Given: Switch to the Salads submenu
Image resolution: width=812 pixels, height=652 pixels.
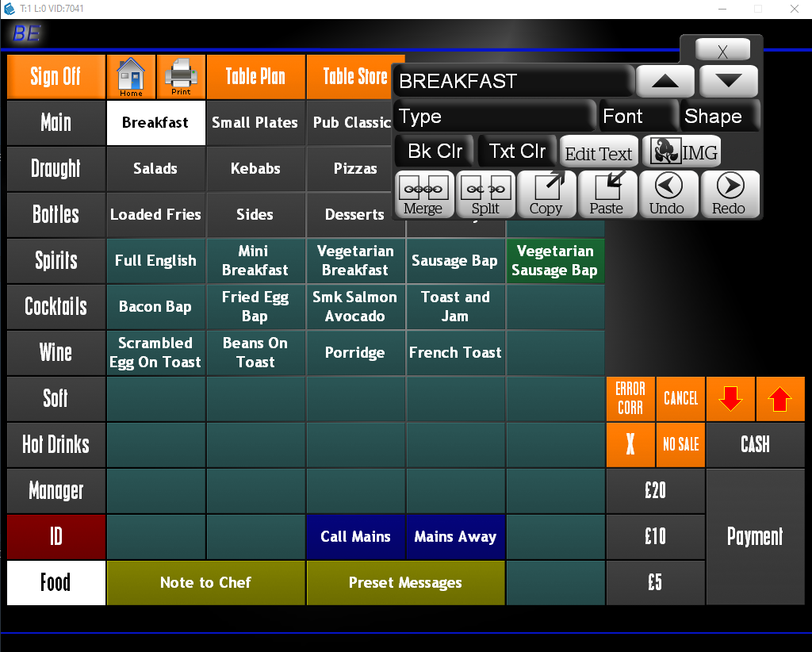Looking at the screenshot, I should pyautogui.click(x=155, y=169).
